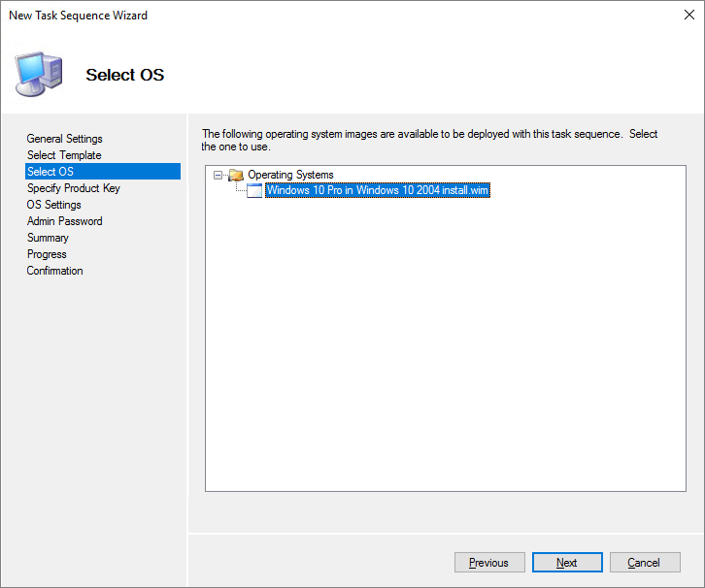This screenshot has height=588, width=705.
Task: Select the Confirmation step in sidebar
Action: 54,271
